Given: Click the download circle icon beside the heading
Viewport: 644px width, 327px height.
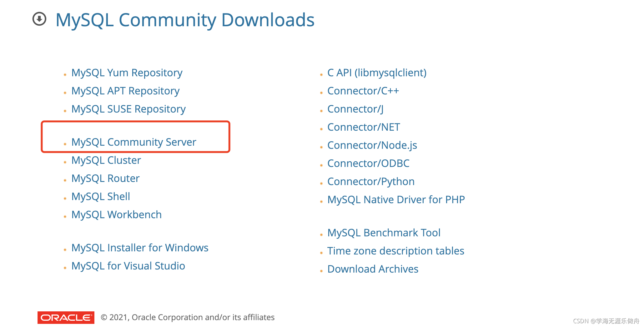Looking at the screenshot, I should (39, 19).
